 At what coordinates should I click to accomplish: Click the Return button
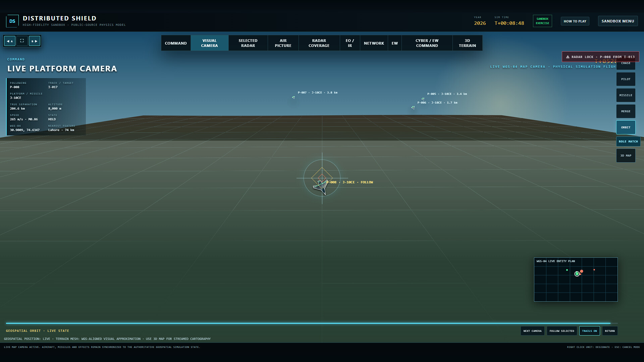(609, 331)
